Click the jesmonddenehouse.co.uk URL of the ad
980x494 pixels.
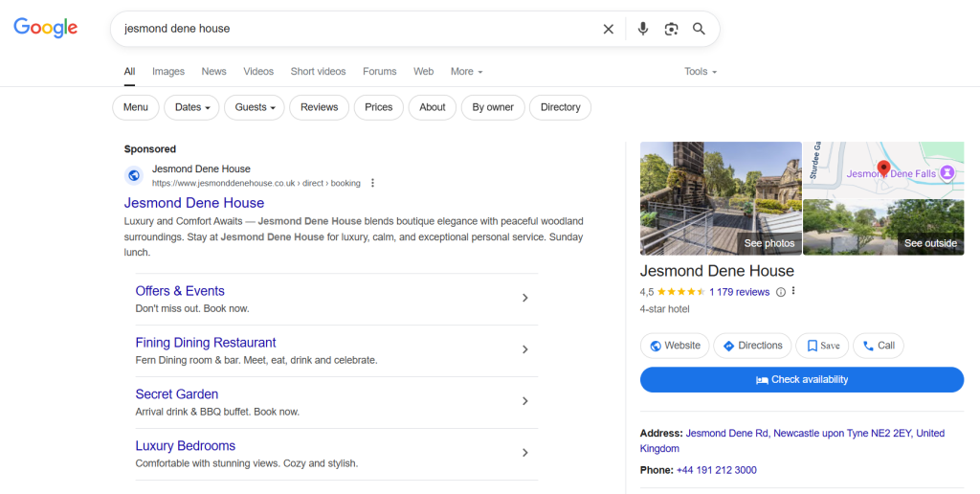(256, 183)
